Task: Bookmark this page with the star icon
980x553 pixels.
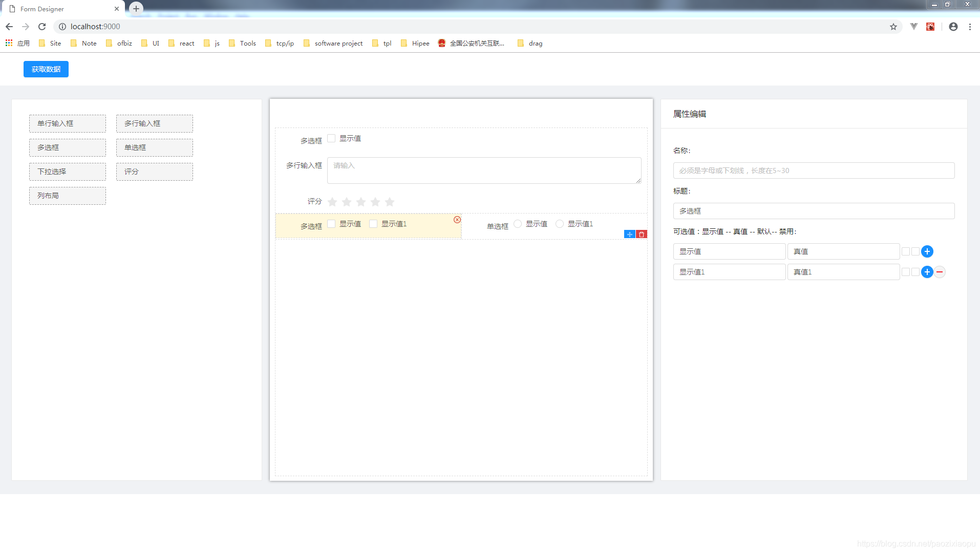Action: pos(893,27)
